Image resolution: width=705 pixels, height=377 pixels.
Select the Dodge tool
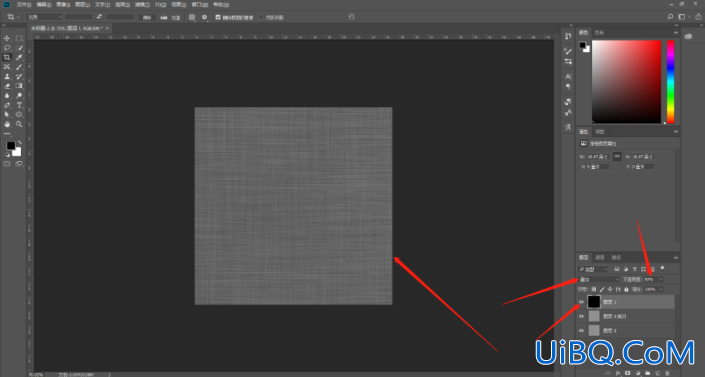[x=19, y=95]
